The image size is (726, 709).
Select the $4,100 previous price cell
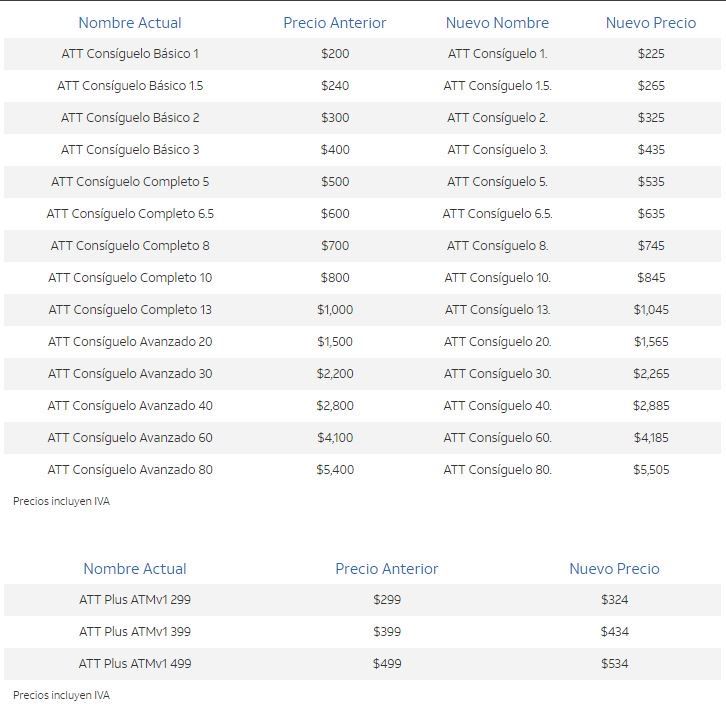click(335, 438)
